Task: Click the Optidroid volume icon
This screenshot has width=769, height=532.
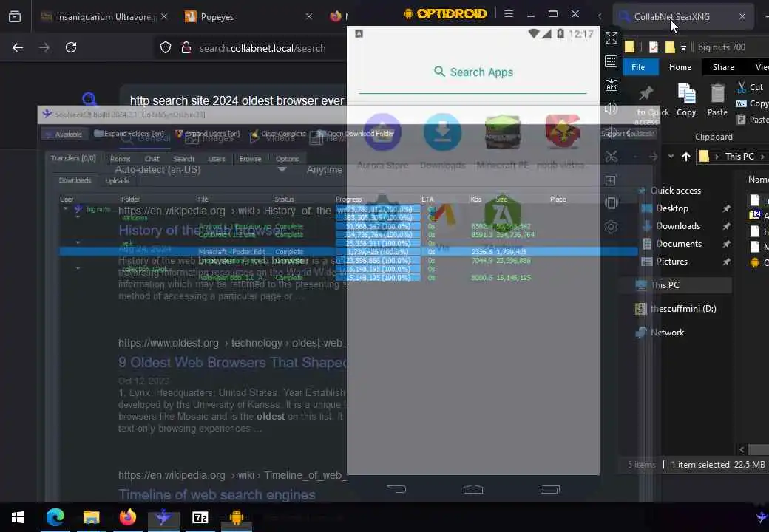Action: [x=611, y=109]
